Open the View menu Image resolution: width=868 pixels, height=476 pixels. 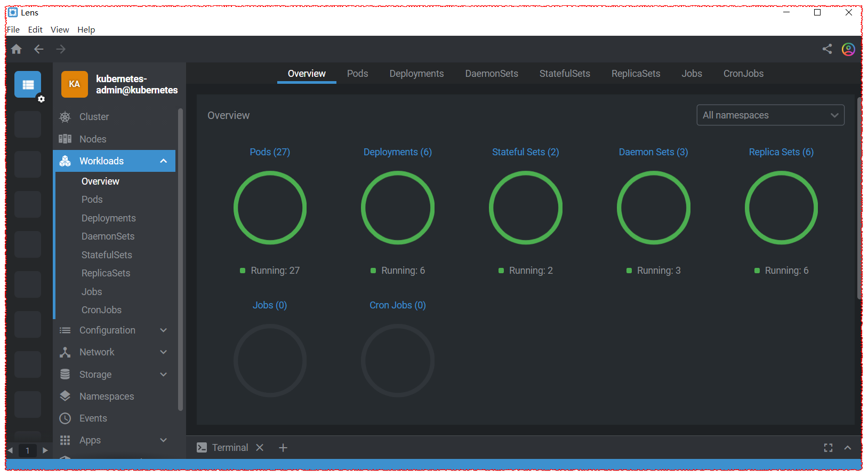60,30
